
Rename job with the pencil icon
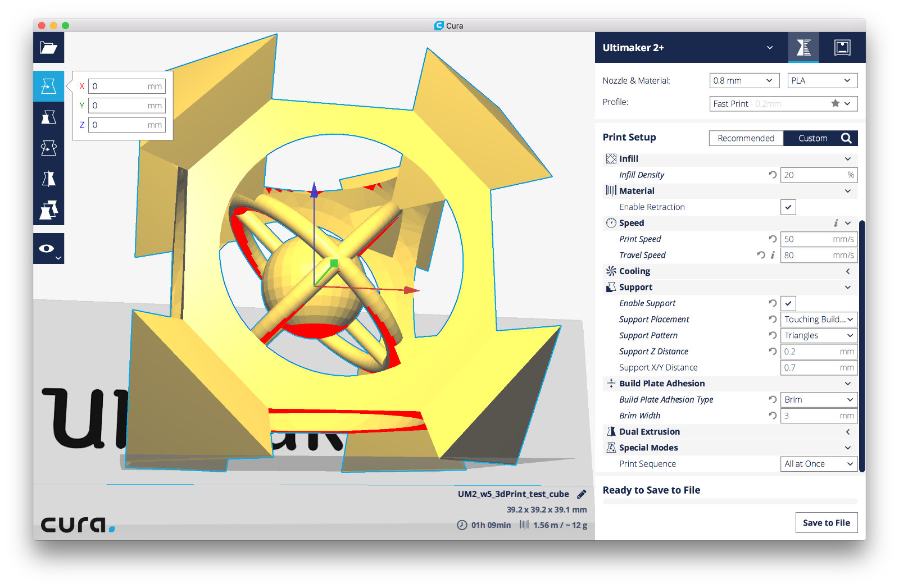pos(582,494)
